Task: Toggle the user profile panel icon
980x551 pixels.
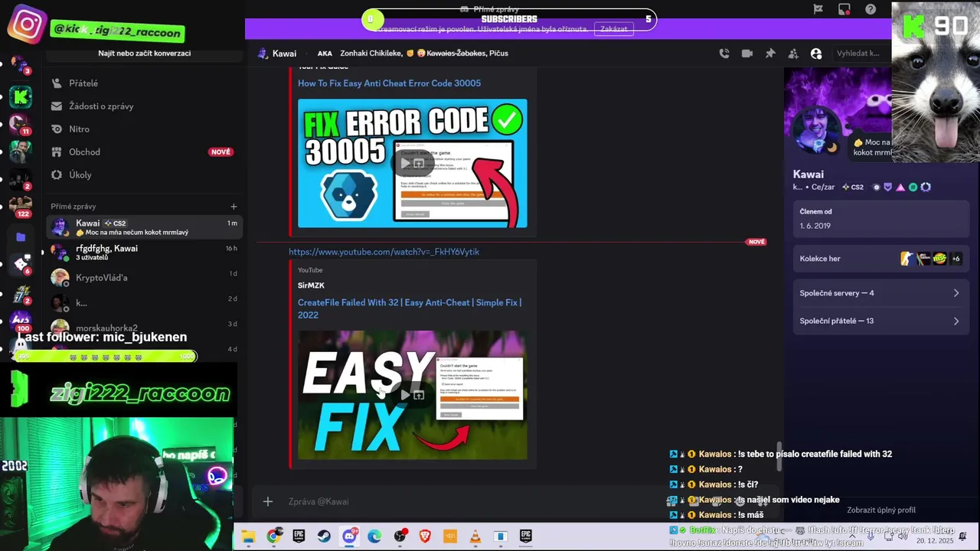Action: pos(816,54)
